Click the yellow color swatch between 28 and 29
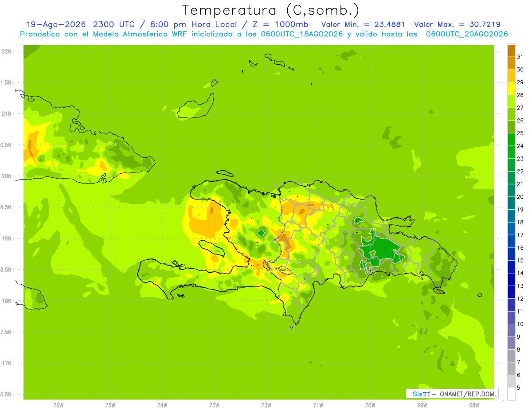The height and width of the screenshot is (411, 532). pos(511,89)
